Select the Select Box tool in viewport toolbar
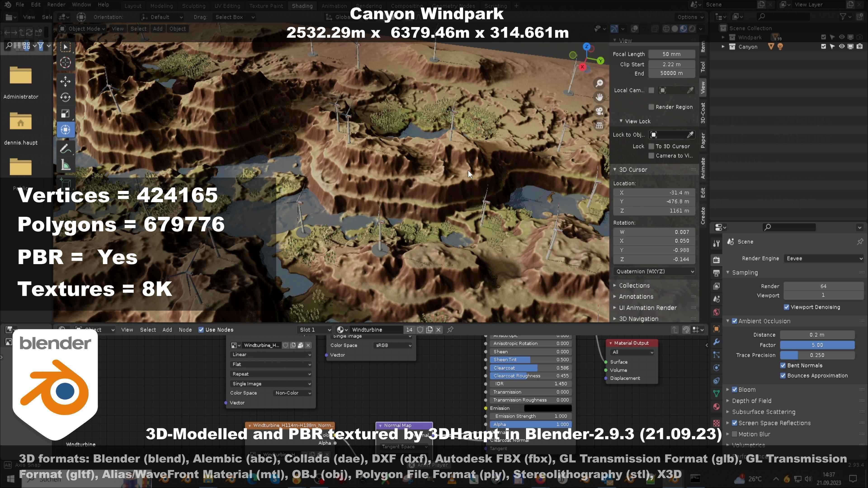 click(65, 47)
